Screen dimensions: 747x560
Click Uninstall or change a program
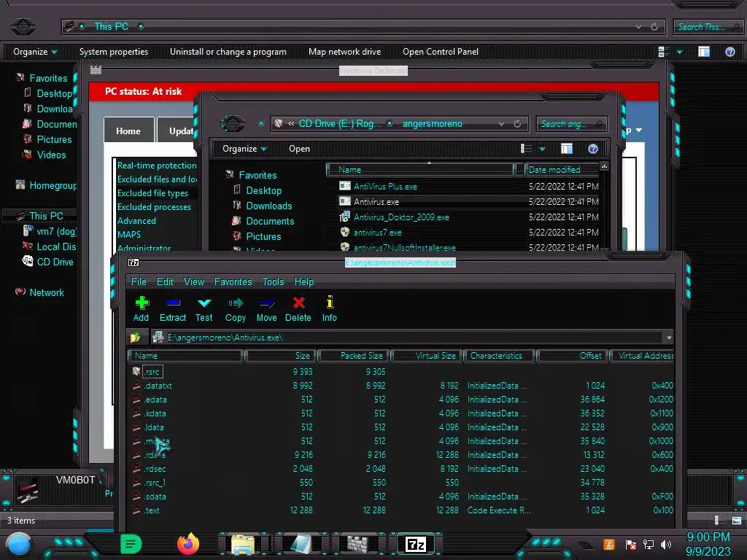(228, 52)
